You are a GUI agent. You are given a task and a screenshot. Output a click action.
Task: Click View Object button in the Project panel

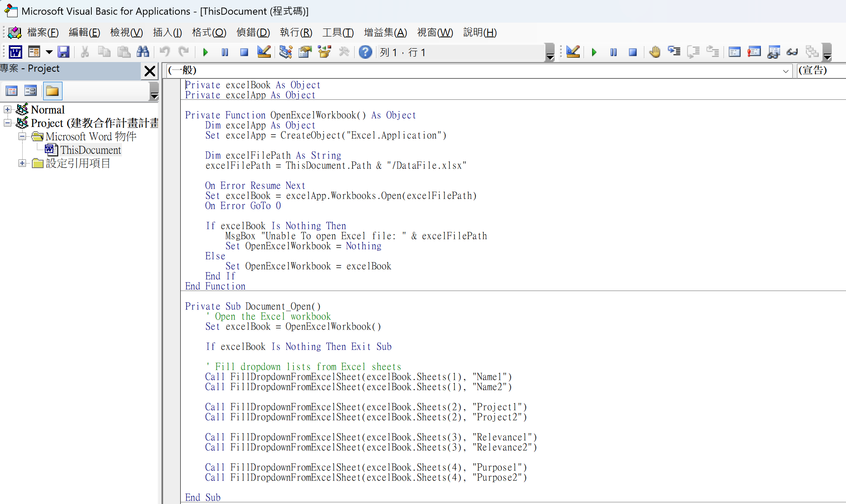[31, 91]
